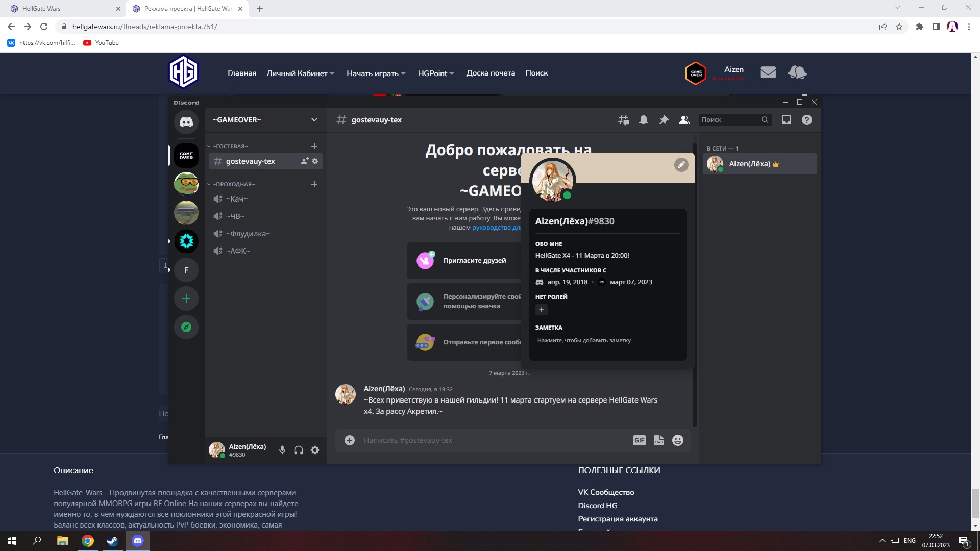Open notification settings bell in Discord
This screenshot has width=980, height=551.
click(x=644, y=120)
